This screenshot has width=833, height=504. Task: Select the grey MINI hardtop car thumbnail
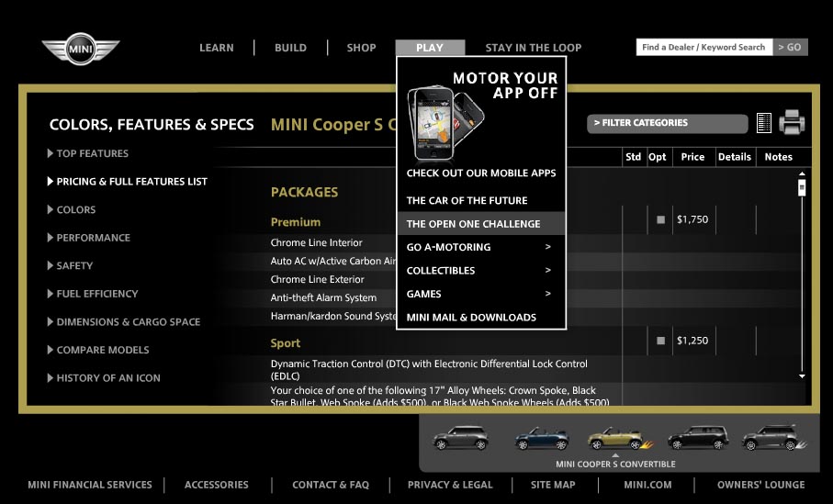pyautogui.click(x=461, y=438)
